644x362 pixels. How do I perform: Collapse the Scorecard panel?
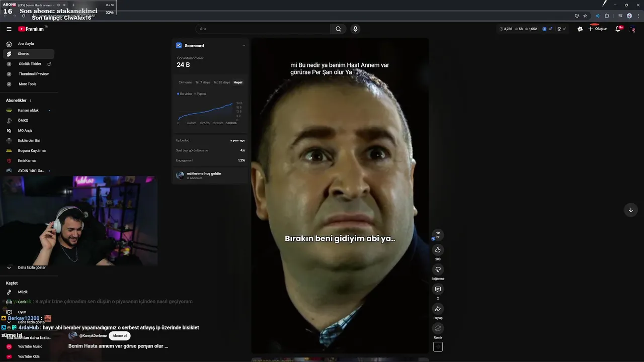pyautogui.click(x=244, y=46)
